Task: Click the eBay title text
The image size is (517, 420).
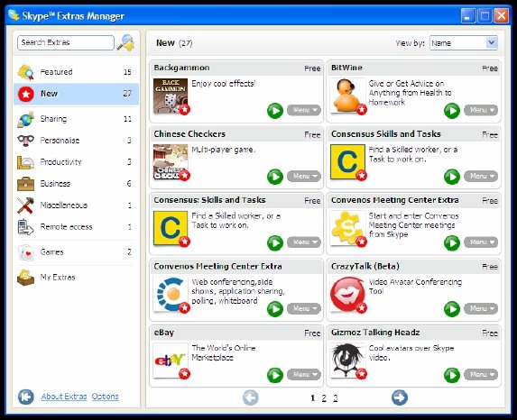Action: pyautogui.click(x=164, y=333)
